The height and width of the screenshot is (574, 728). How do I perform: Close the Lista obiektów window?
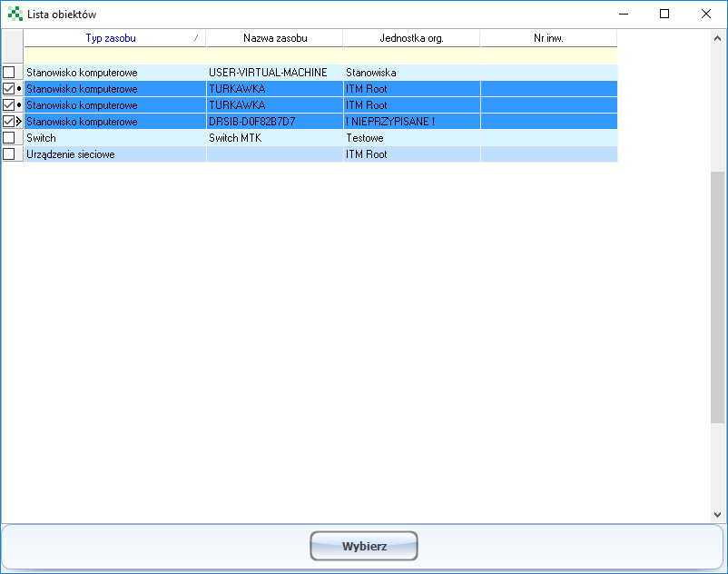coord(705,14)
